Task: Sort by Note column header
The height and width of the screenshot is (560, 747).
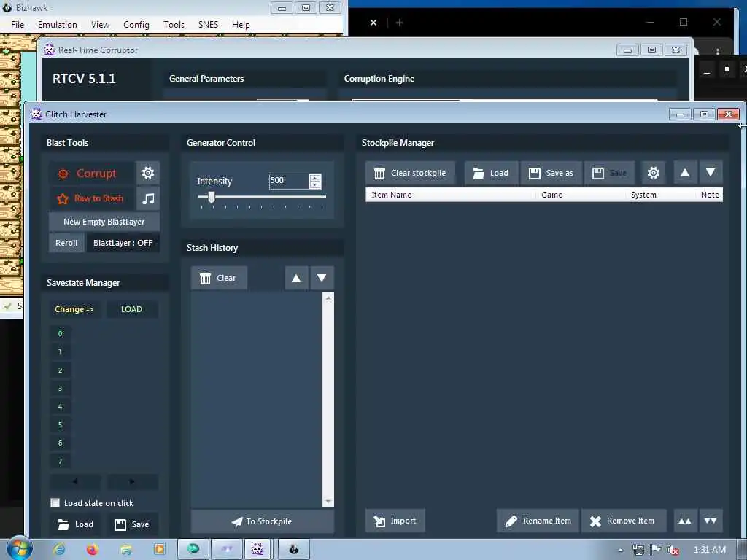Action: [710, 195]
